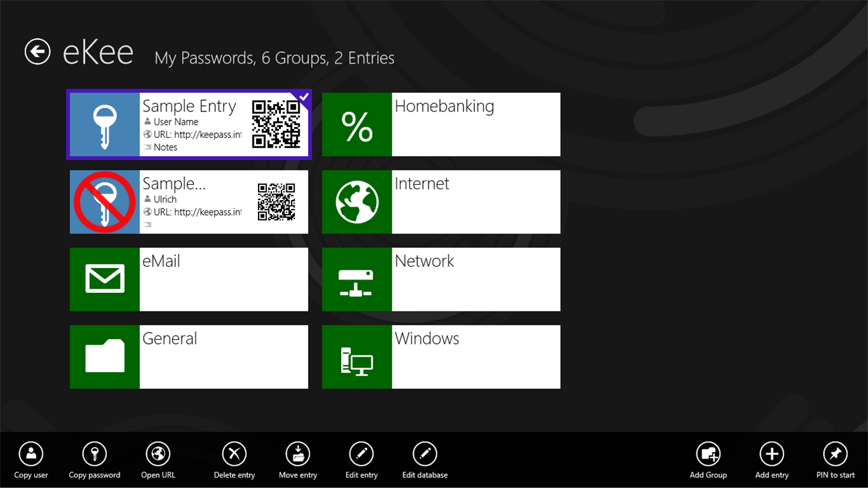Open the eMail group envelope icon

click(x=105, y=280)
